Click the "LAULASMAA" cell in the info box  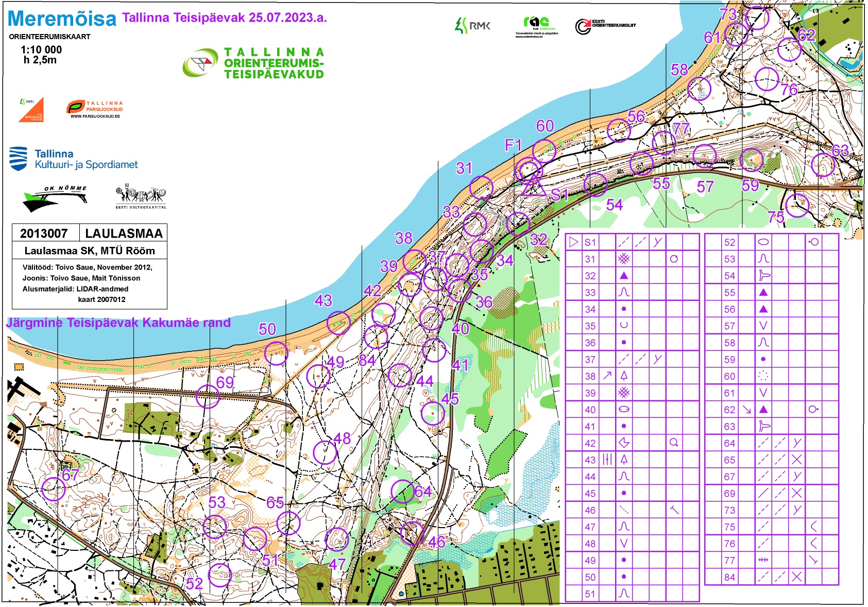pyautogui.click(x=124, y=233)
